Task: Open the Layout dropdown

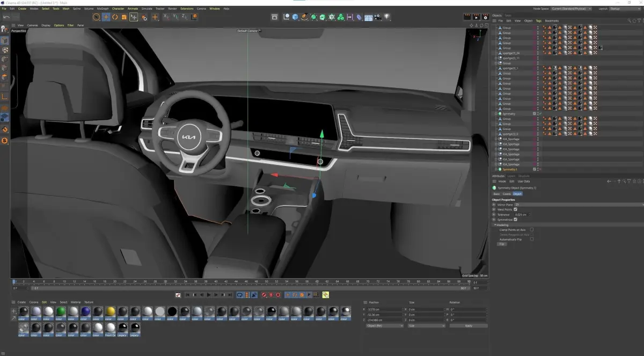Action: [626, 9]
